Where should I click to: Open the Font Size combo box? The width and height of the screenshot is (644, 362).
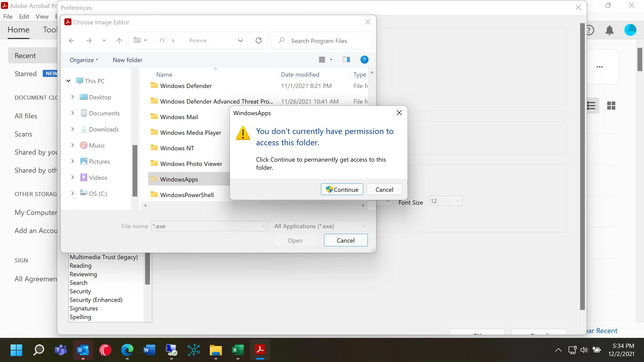point(446,201)
